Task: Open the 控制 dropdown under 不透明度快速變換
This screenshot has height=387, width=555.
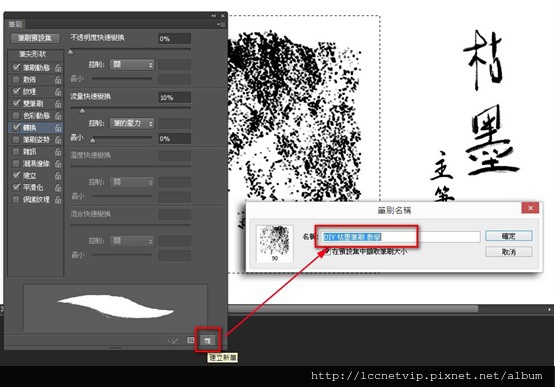Action: [x=131, y=64]
